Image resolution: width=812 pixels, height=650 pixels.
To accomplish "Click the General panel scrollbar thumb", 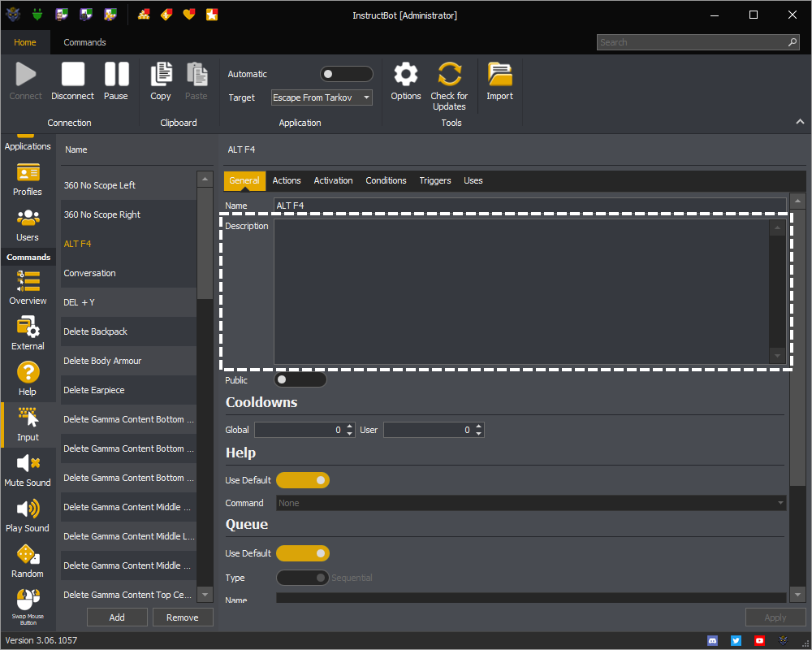I will pyautogui.click(x=797, y=347).
